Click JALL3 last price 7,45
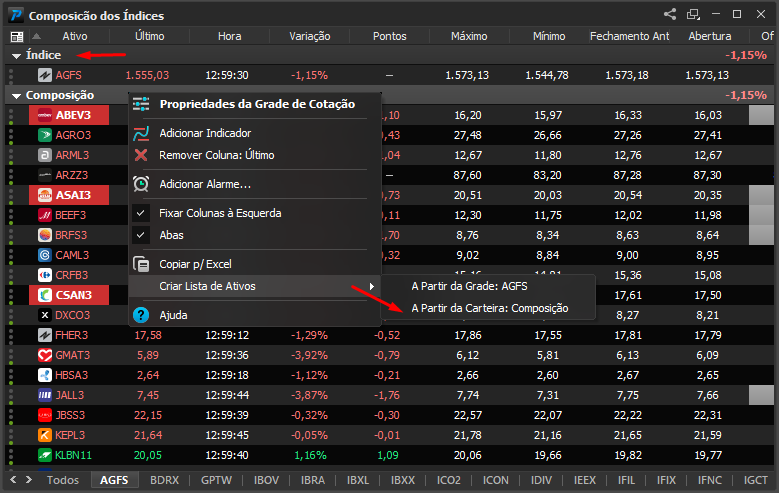The image size is (779, 493). [148, 395]
